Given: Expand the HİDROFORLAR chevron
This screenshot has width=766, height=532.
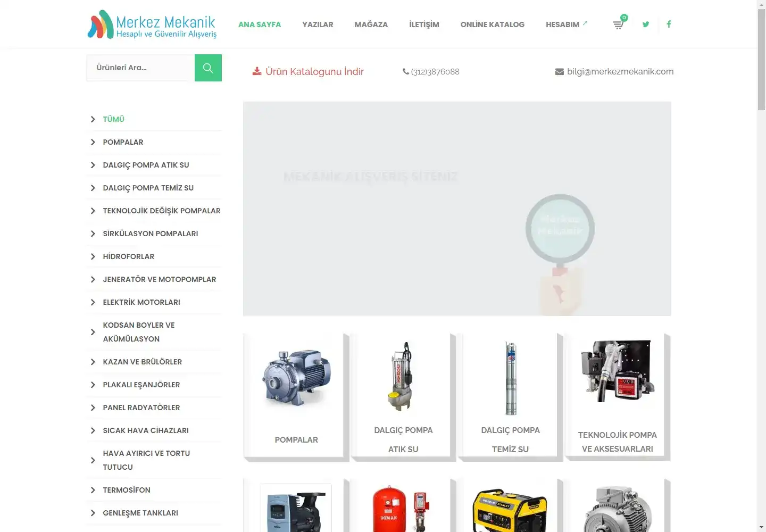Looking at the screenshot, I should coord(93,256).
